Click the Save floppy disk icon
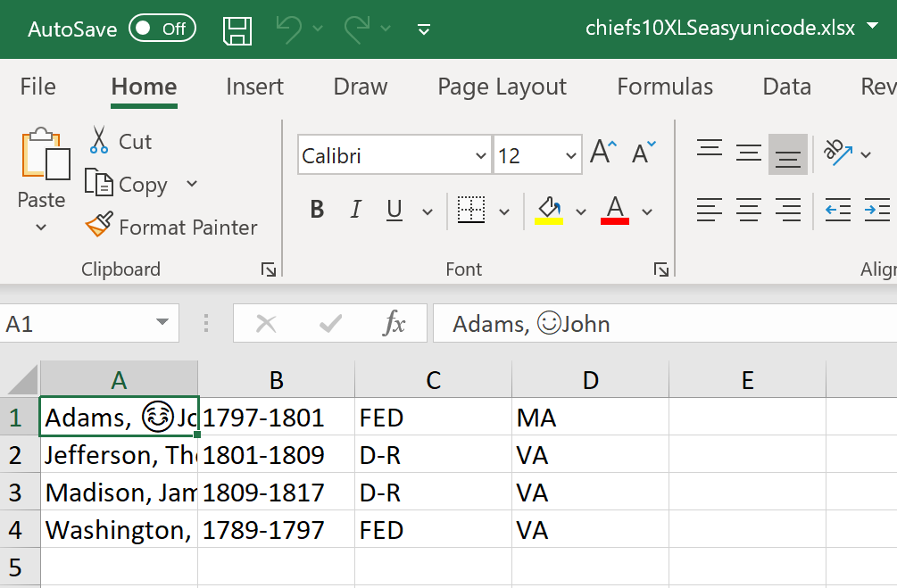Viewport: 897px width, 588px height. pos(237,29)
